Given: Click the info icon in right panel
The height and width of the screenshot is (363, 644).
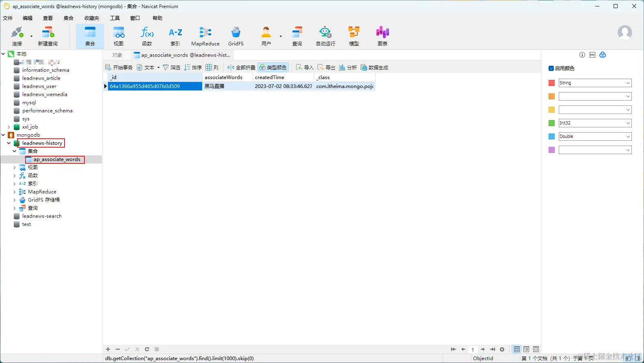Looking at the screenshot, I should 582,55.
